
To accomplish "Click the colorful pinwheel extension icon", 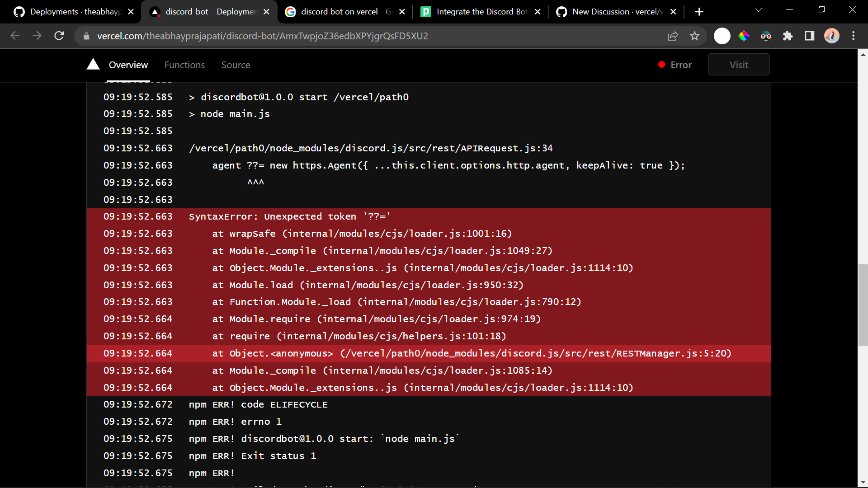I will 744,36.
